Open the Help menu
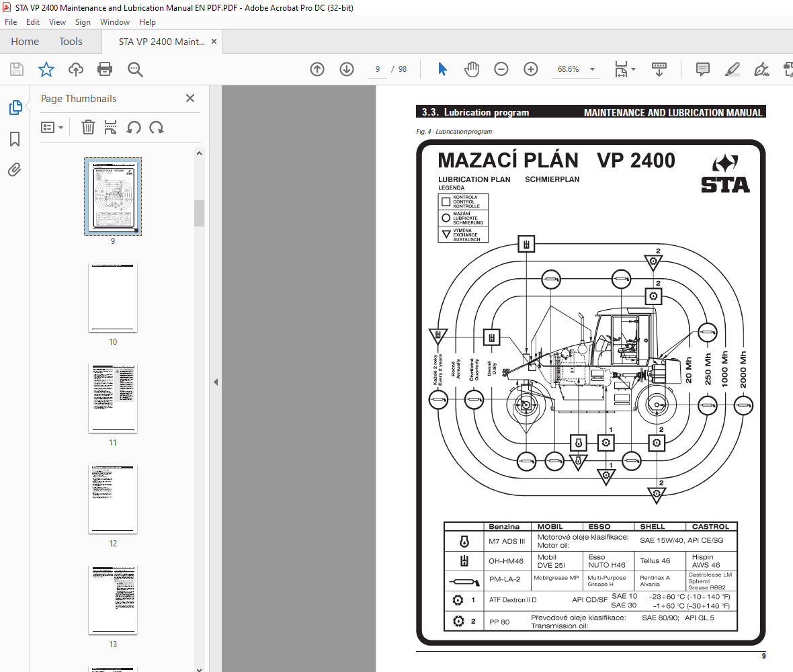The height and width of the screenshot is (672, 793). pos(147,22)
